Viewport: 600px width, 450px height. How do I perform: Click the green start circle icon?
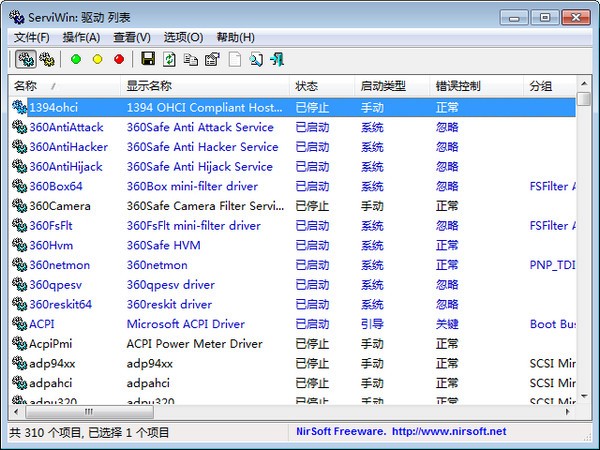coord(76,59)
